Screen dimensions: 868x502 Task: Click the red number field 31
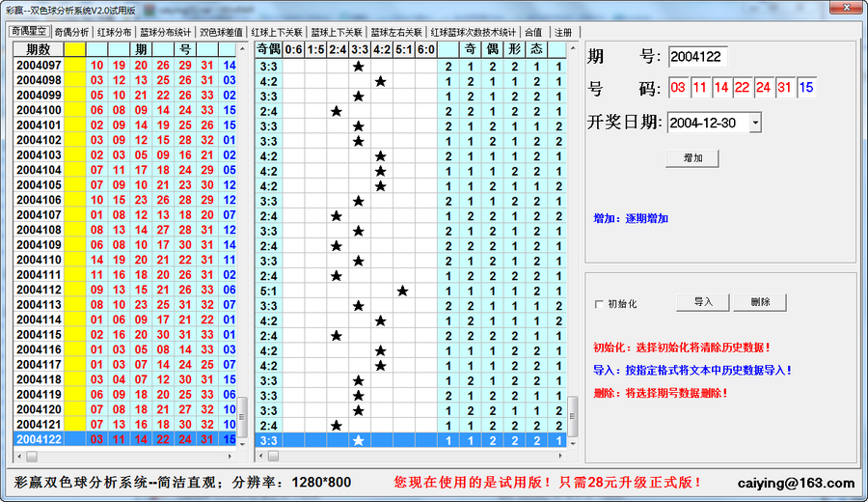tap(784, 88)
